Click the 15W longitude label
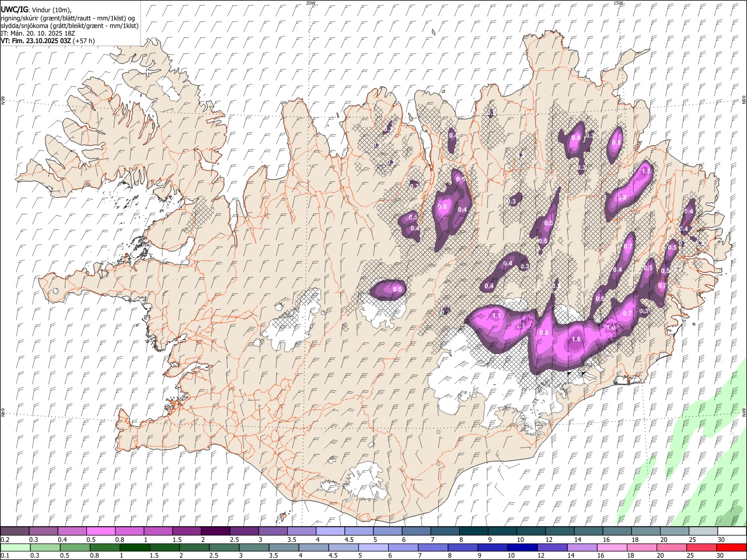Image resolution: width=747 pixels, height=560 pixels. pos(618,3)
